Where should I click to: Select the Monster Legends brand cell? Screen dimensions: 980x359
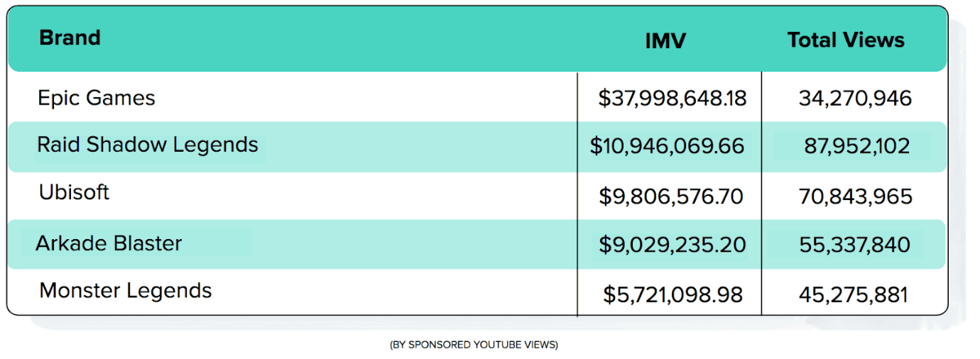coord(126,290)
